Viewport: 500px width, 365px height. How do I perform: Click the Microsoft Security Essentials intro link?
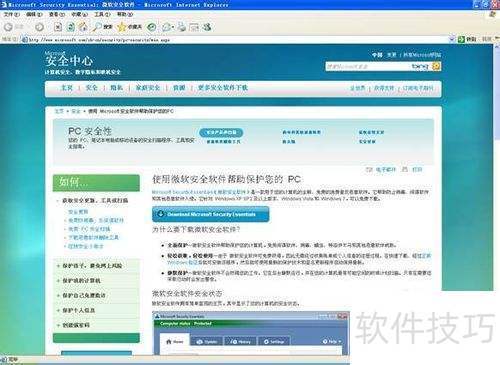point(200,192)
